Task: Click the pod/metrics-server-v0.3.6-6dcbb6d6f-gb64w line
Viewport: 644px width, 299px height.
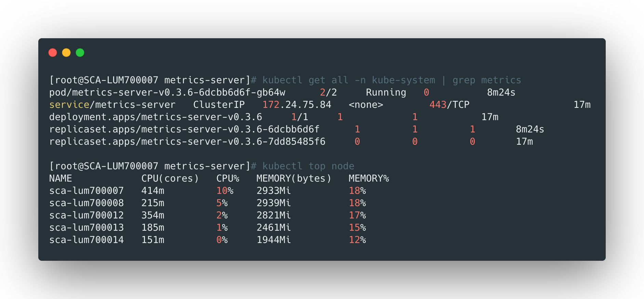Action: point(167,92)
